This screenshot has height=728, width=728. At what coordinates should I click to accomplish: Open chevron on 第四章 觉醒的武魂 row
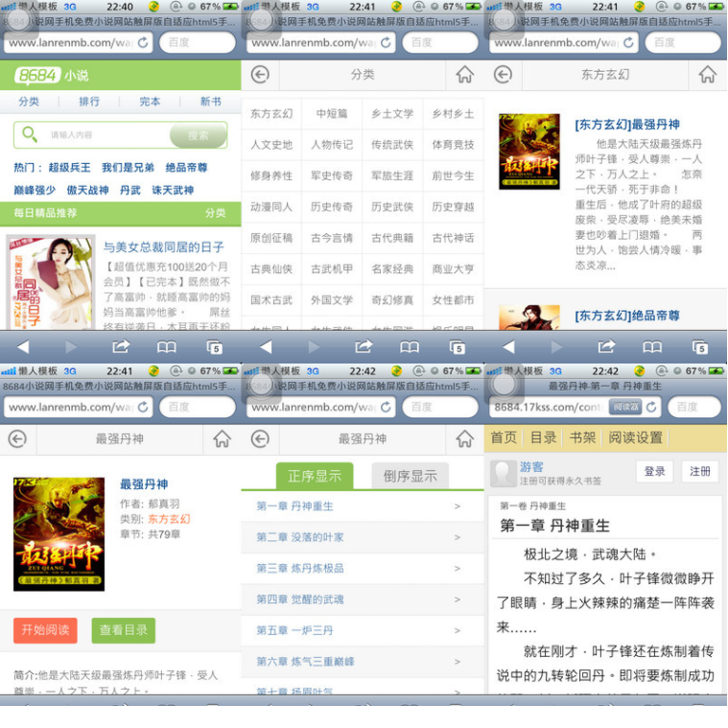458,599
